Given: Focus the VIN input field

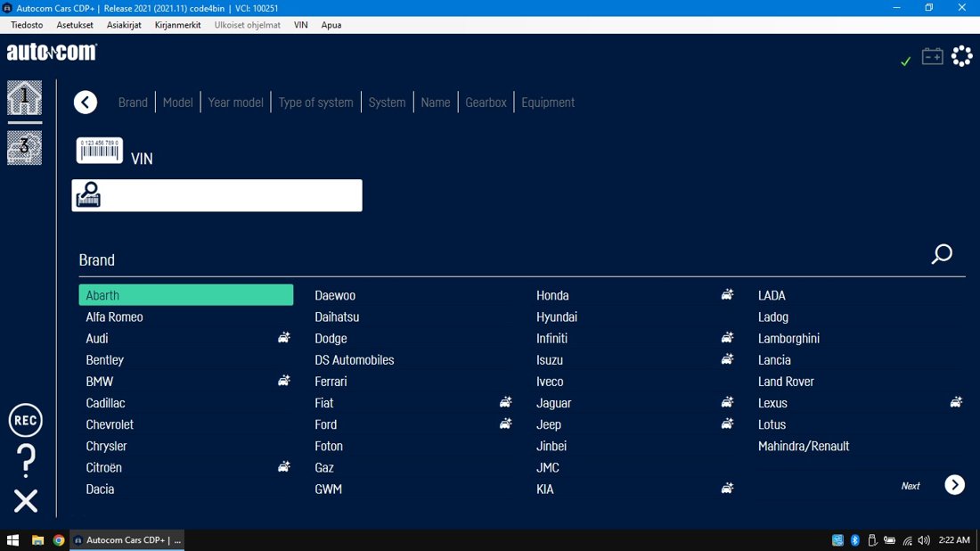Looking at the screenshot, I should pos(216,195).
